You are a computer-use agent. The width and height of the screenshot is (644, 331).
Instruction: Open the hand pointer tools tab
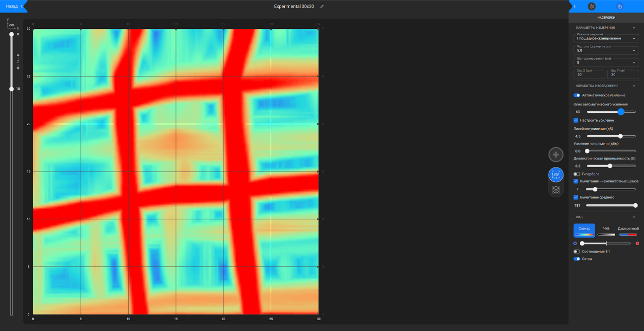coord(620,6)
